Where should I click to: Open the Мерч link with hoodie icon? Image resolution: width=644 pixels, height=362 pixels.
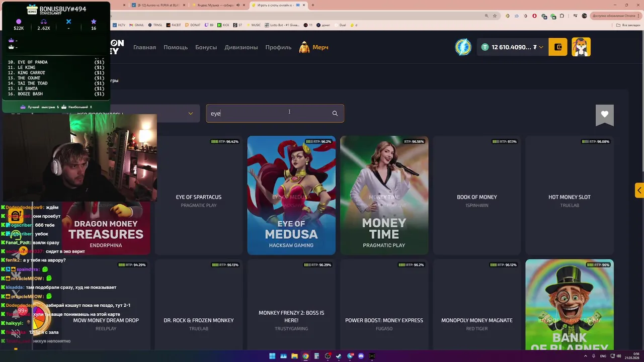pos(314,47)
